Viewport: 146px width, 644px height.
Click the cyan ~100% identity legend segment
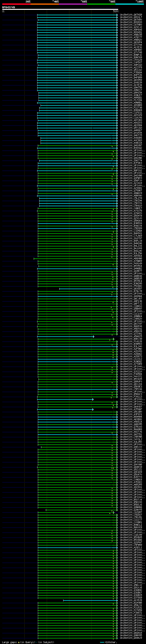pos(130,4)
